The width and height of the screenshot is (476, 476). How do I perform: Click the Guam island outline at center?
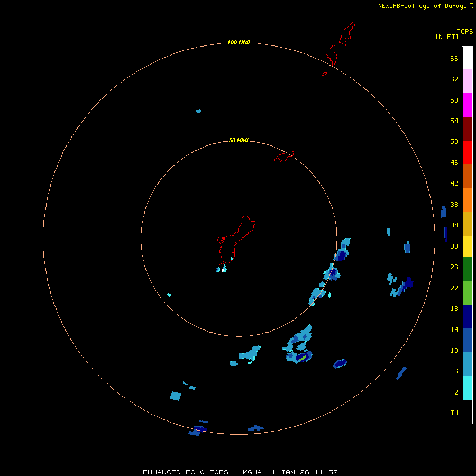(x=236, y=240)
